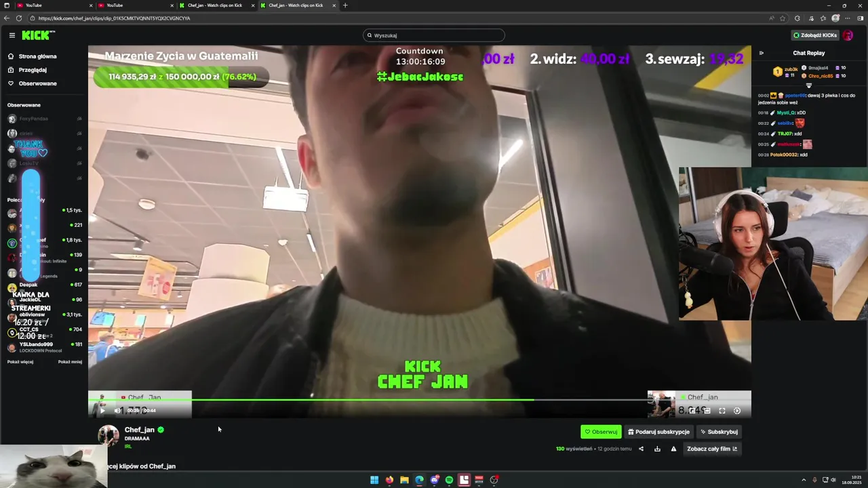Click Zobacz cały film button
Screen dimensions: 868x488
(x=712, y=449)
